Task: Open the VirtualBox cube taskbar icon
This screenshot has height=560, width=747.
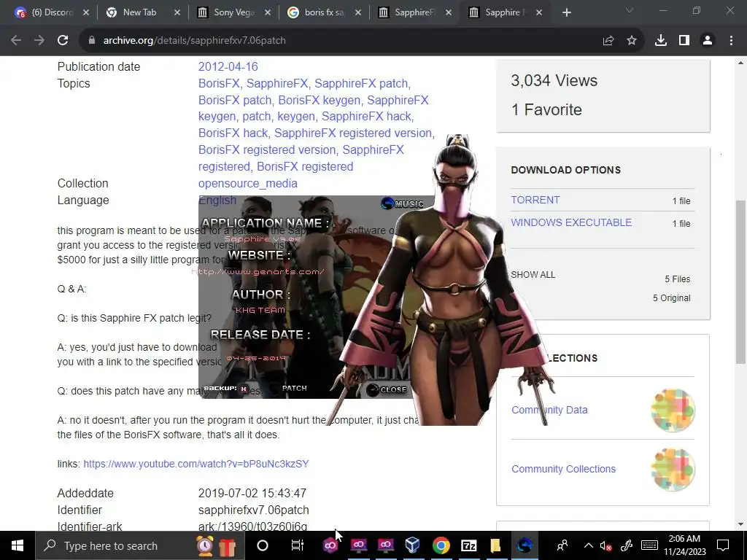Action: pyautogui.click(x=413, y=545)
